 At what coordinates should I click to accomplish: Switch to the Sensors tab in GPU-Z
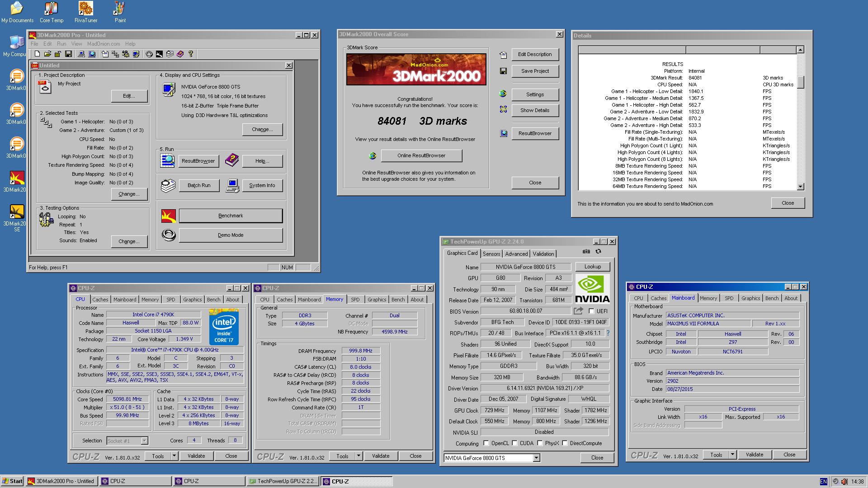pos(491,254)
